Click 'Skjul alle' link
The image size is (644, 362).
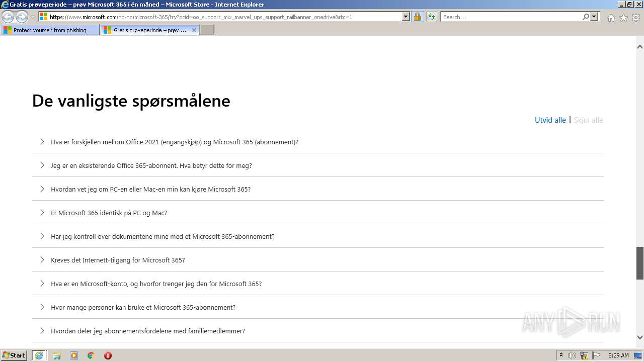(588, 120)
